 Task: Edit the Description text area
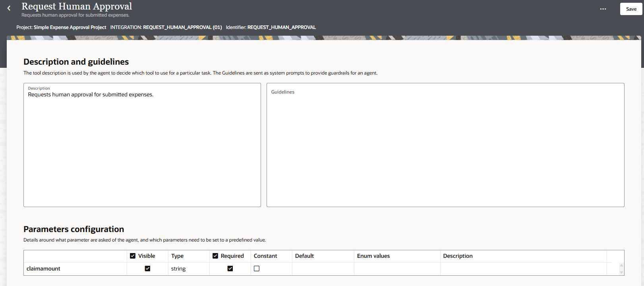click(x=142, y=145)
